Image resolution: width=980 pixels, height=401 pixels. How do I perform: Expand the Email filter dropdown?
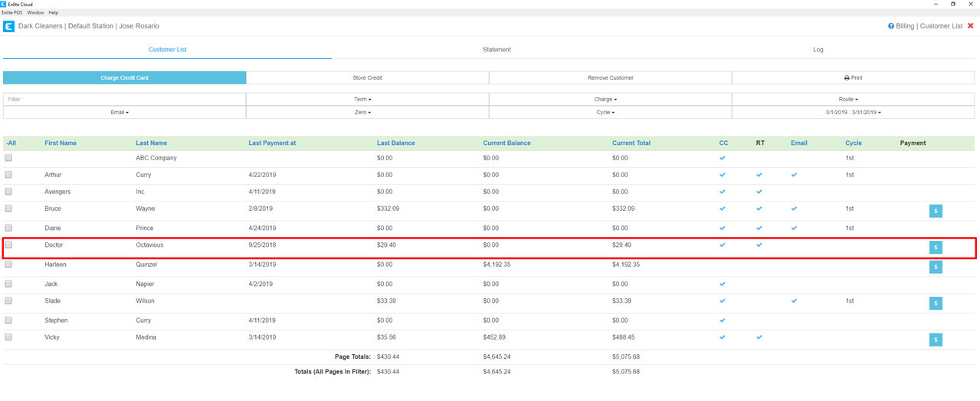pos(124,113)
